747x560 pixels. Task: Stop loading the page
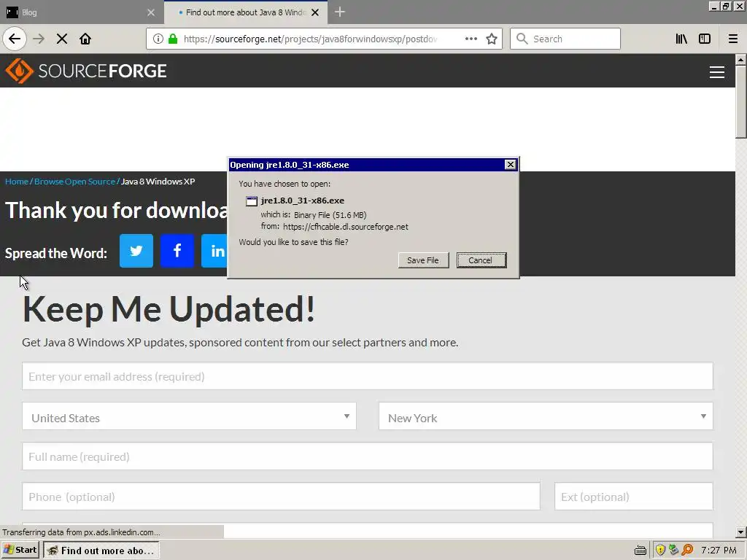pyautogui.click(x=62, y=39)
